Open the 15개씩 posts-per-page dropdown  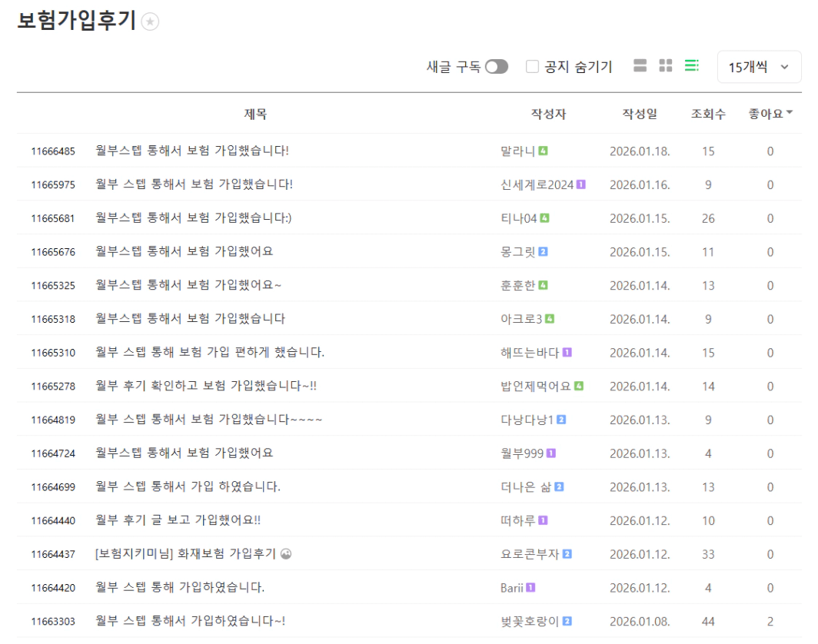759,67
